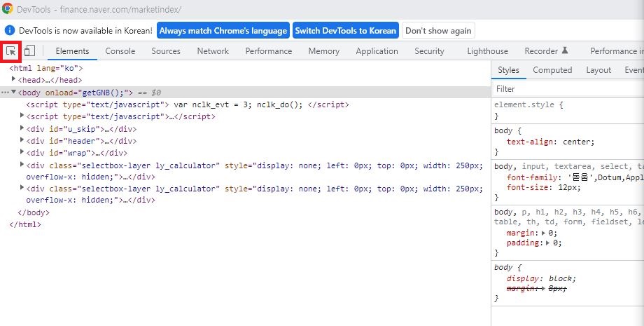Expand the margin shorthand property arrow
644x326 pixels.
[x=543, y=233]
